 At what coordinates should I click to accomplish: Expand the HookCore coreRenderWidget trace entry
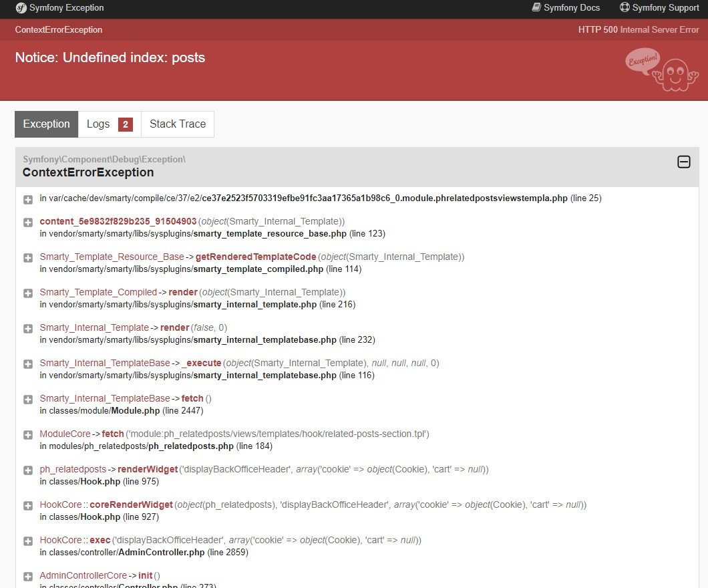point(28,506)
